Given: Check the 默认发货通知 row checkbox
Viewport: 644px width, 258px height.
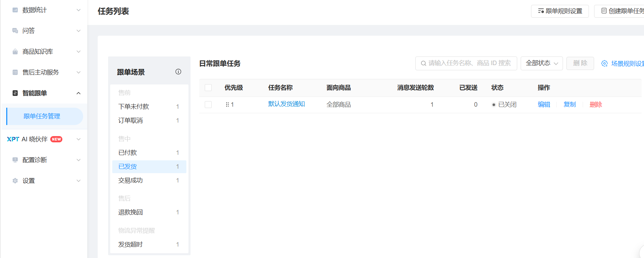Looking at the screenshot, I should (208, 105).
